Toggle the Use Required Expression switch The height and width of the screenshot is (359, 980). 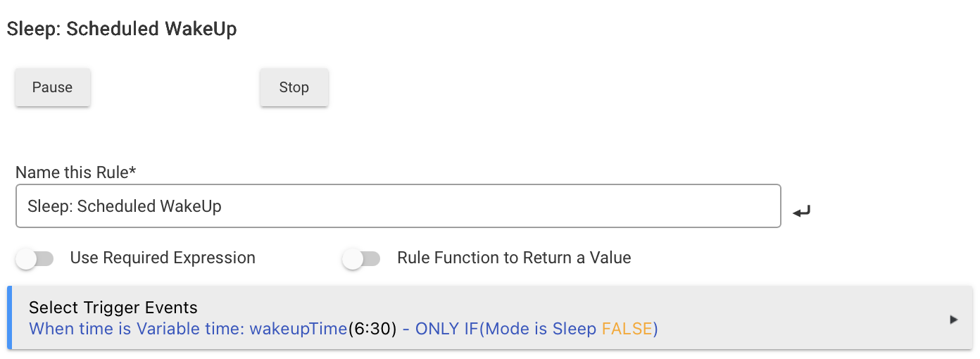tap(34, 258)
